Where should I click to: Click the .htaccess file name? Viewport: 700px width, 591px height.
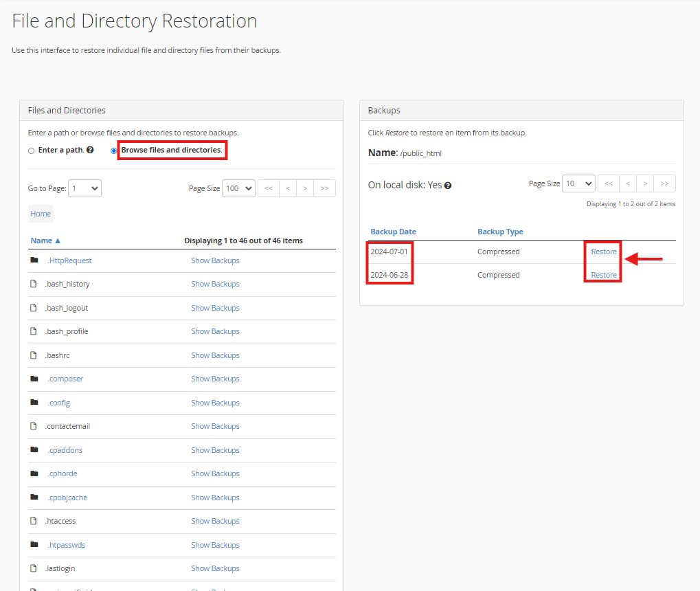(x=60, y=521)
